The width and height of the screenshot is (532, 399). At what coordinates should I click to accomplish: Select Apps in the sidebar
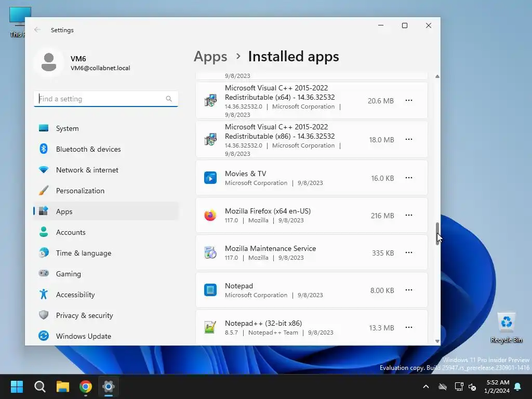105,211
